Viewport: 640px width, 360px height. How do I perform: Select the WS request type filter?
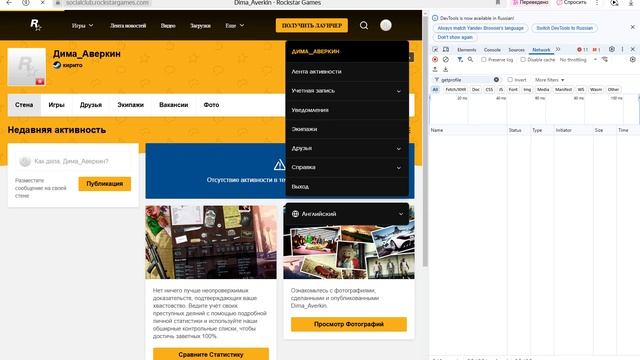point(581,89)
